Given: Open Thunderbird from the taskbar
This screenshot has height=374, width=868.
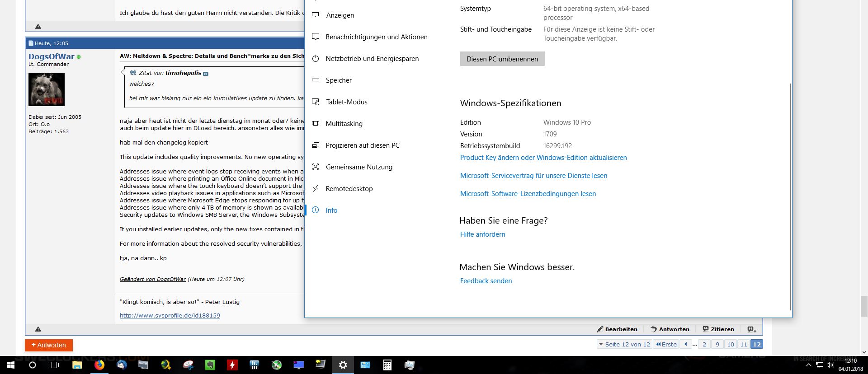Looking at the screenshot, I should 121,365.
